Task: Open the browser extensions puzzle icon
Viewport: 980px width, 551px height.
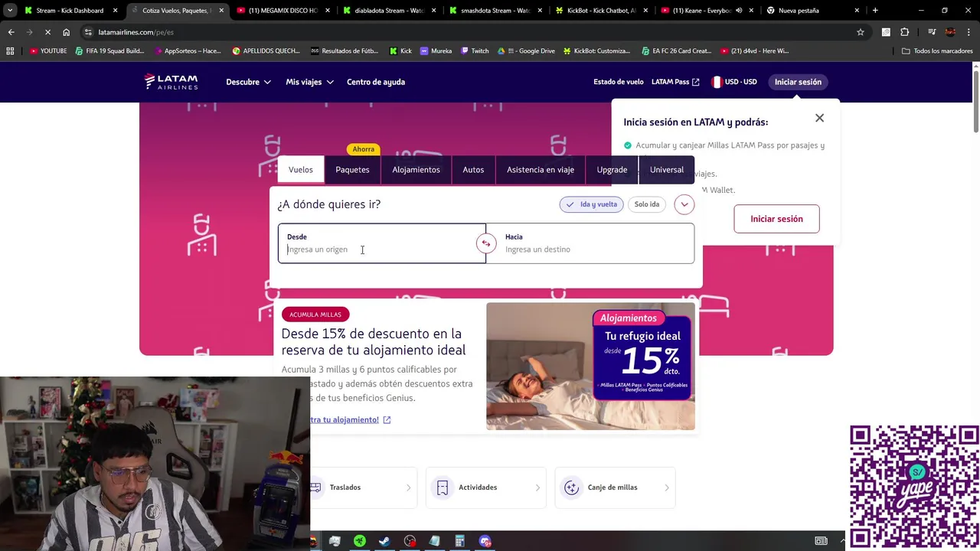Action: (904, 32)
